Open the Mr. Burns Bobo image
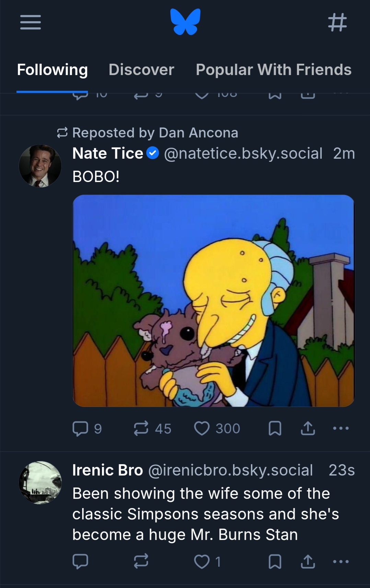This screenshot has height=588, width=370. (213, 301)
